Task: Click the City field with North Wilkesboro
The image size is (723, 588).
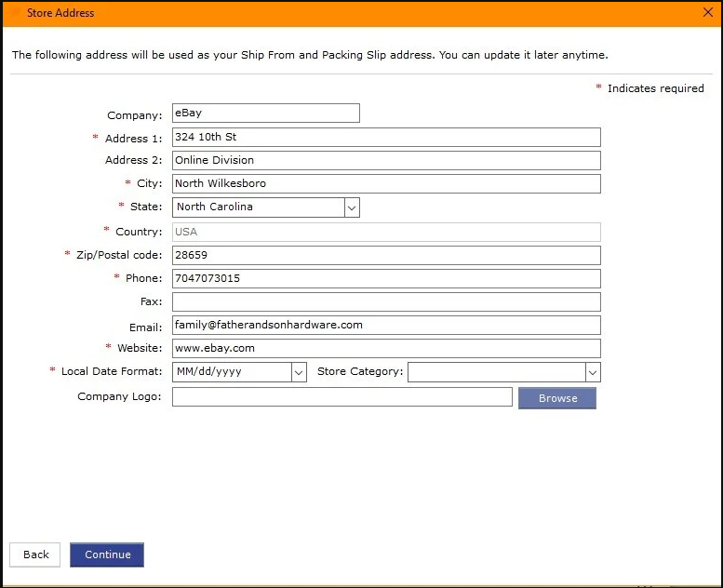Action: click(x=386, y=184)
